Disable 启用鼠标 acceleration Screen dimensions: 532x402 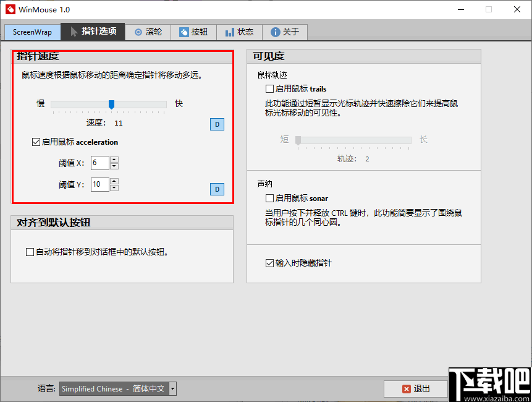(36, 142)
